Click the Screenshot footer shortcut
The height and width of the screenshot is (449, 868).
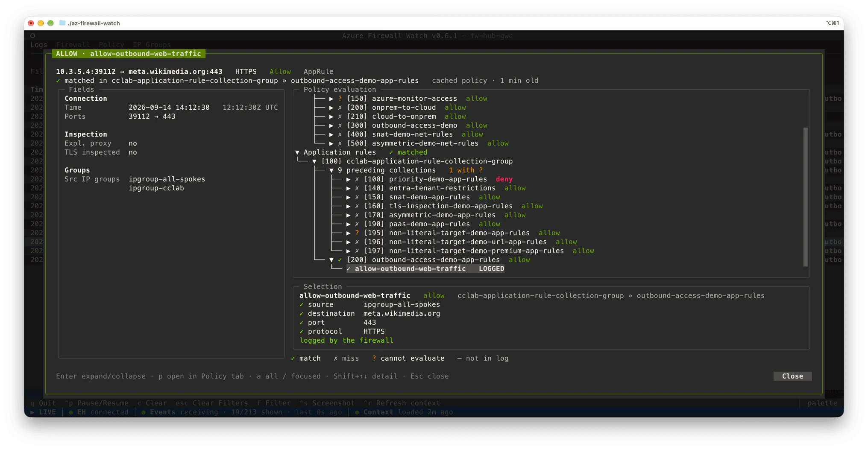pyautogui.click(x=327, y=403)
